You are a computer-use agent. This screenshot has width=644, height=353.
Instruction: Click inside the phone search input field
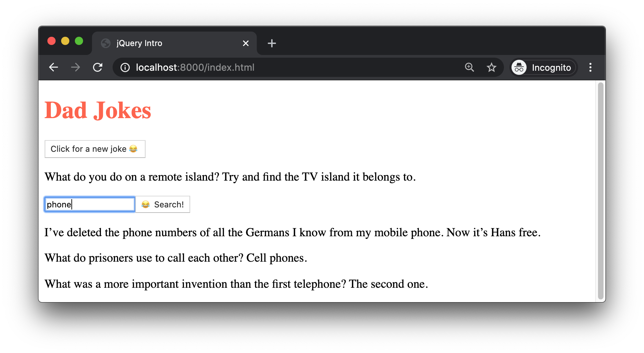(x=89, y=204)
